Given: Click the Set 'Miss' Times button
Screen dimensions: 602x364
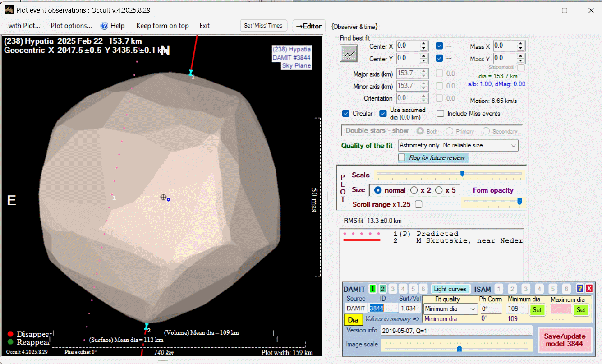Looking at the screenshot, I should coord(263,26).
